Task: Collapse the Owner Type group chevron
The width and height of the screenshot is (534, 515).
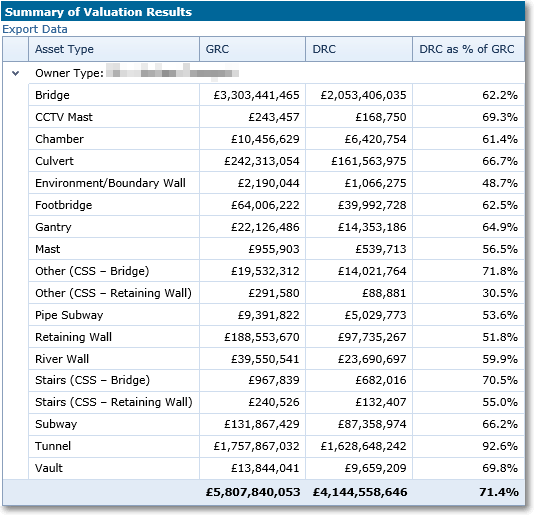Action: tap(15, 73)
